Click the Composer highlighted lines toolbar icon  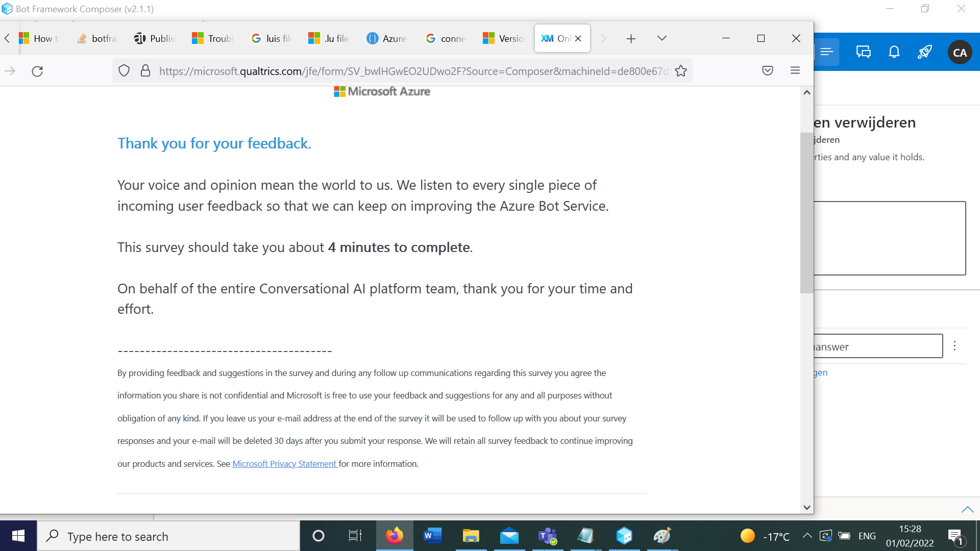pos(827,52)
